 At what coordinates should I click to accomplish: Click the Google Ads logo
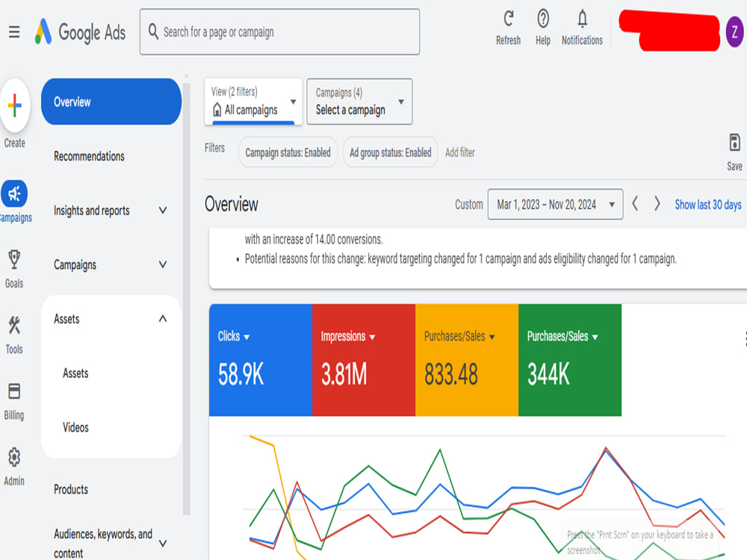click(80, 32)
